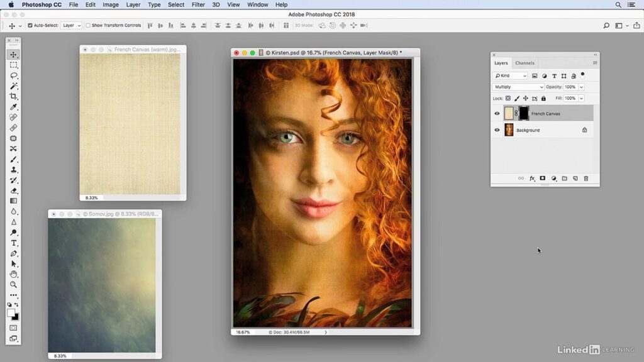Pick the Eyedropper tool
This screenshot has height=362, width=644.
tap(14, 107)
